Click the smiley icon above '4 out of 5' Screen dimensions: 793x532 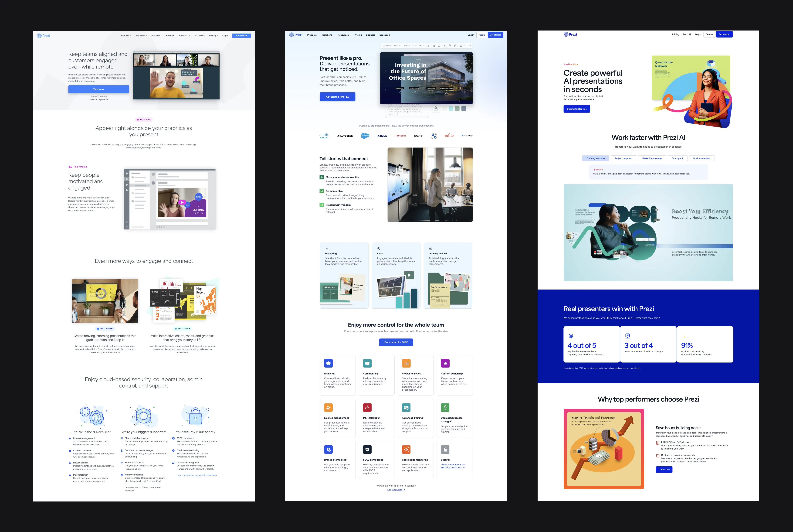(571, 336)
